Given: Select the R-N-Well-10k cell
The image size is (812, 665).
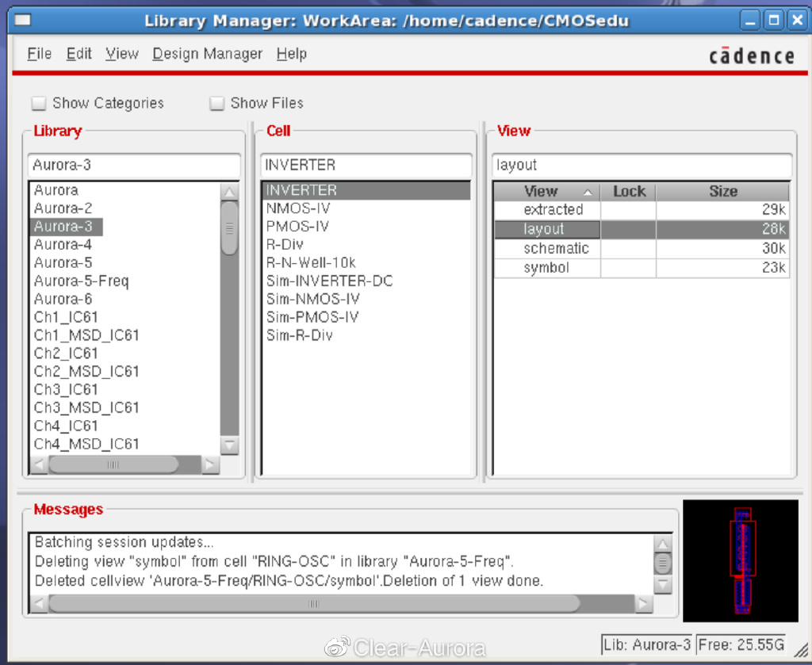Looking at the screenshot, I should 311,263.
